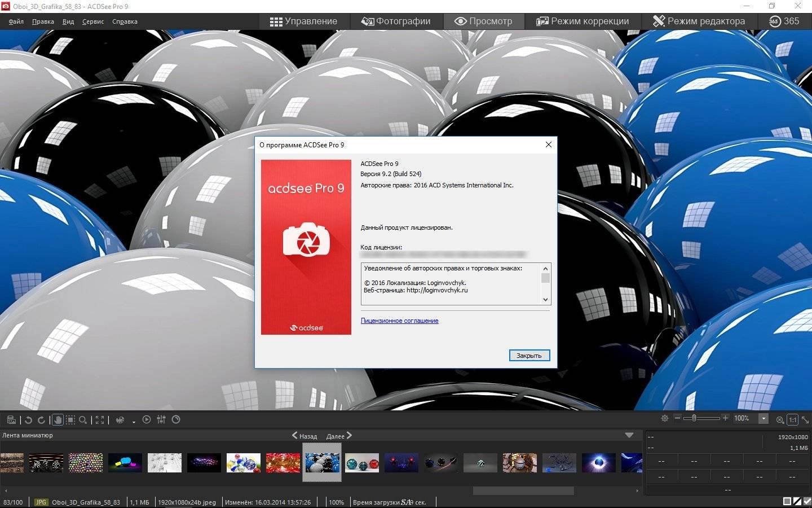
Task: Close the About dialog with Закрыть
Action: pyautogui.click(x=529, y=356)
